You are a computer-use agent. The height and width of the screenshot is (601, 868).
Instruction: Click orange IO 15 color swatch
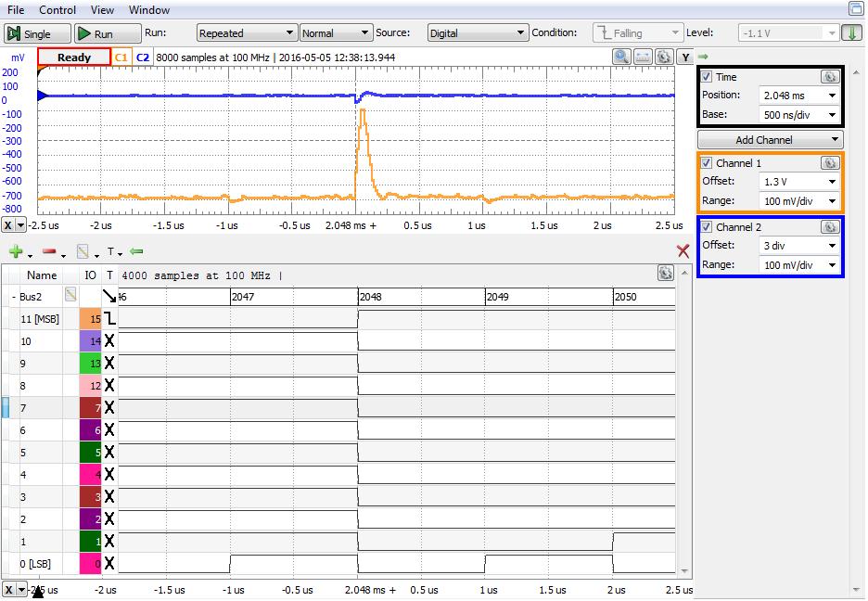(91, 319)
